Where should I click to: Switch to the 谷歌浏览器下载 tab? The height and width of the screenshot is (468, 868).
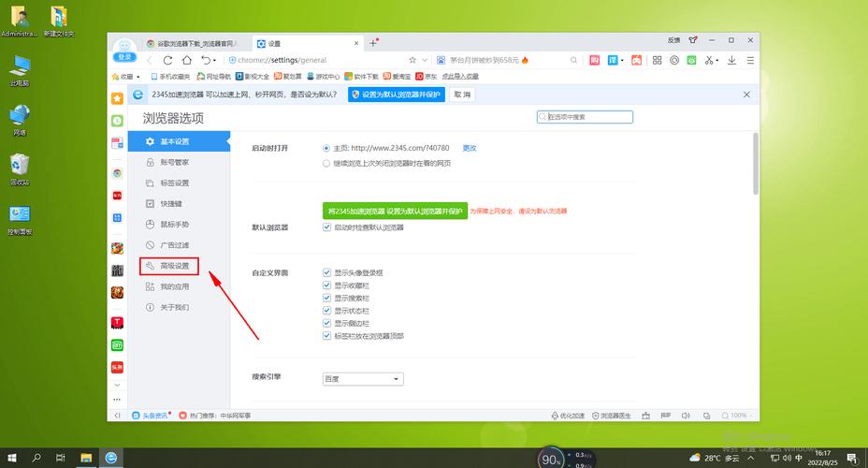pos(195,43)
